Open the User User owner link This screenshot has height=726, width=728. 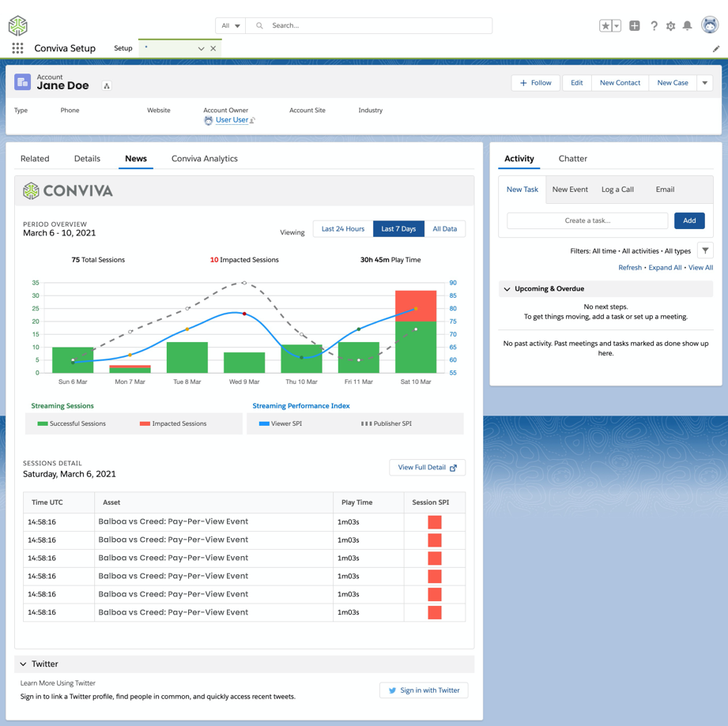[x=232, y=120]
